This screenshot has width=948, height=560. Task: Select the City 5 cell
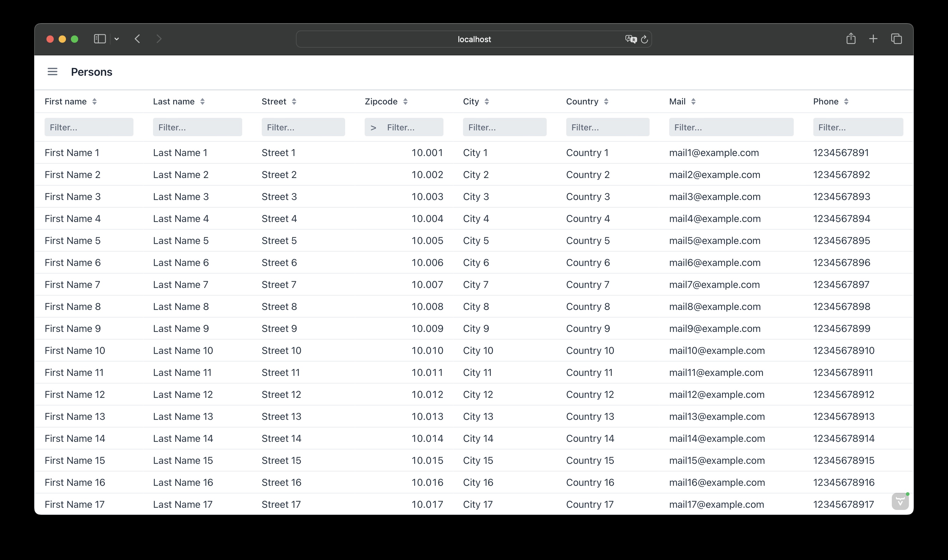pos(476,240)
